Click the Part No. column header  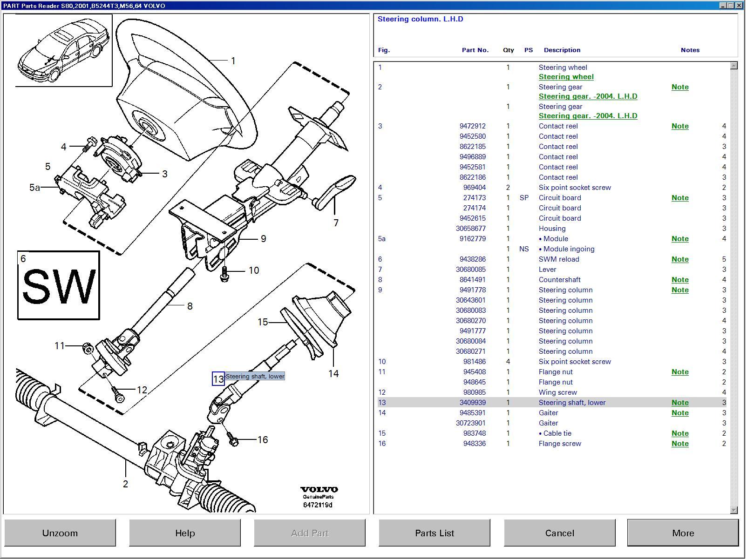[475, 50]
